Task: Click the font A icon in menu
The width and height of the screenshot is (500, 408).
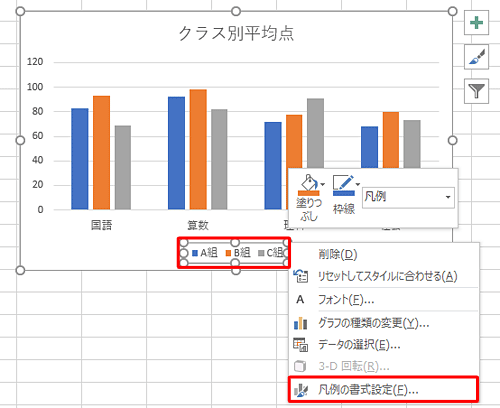Action: 300,300
